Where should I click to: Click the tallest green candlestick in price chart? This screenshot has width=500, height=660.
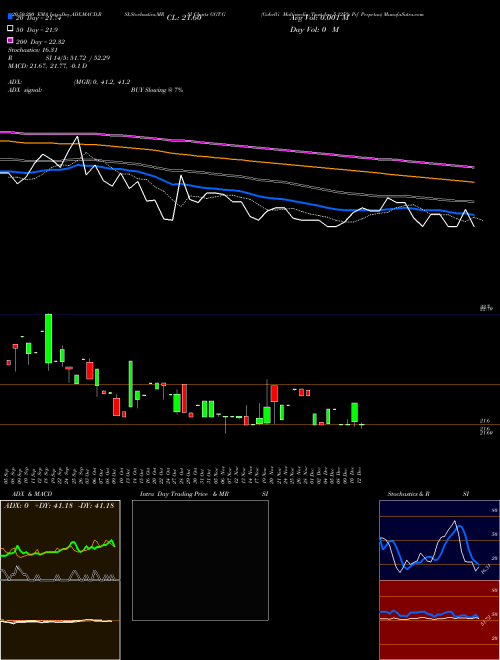click(x=48, y=338)
